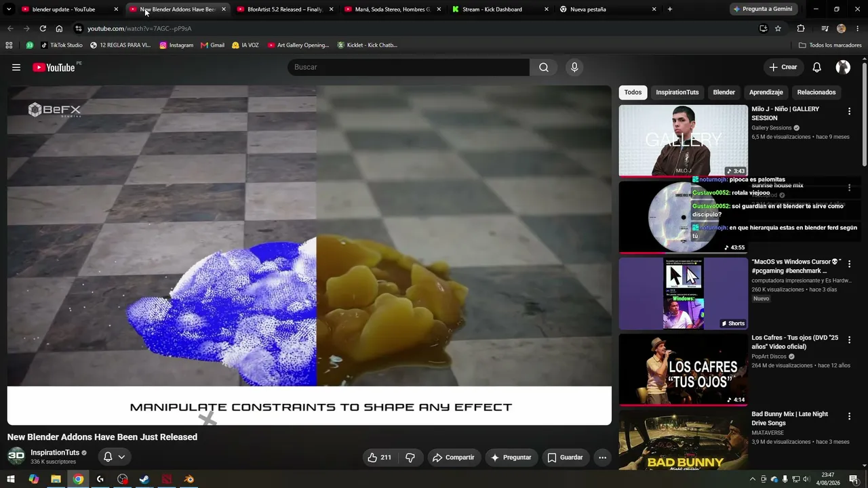The height and width of the screenshot is (488, 868).
Task: Open options for MacOS vs Windows Cursor short
Action: point(849,264)
